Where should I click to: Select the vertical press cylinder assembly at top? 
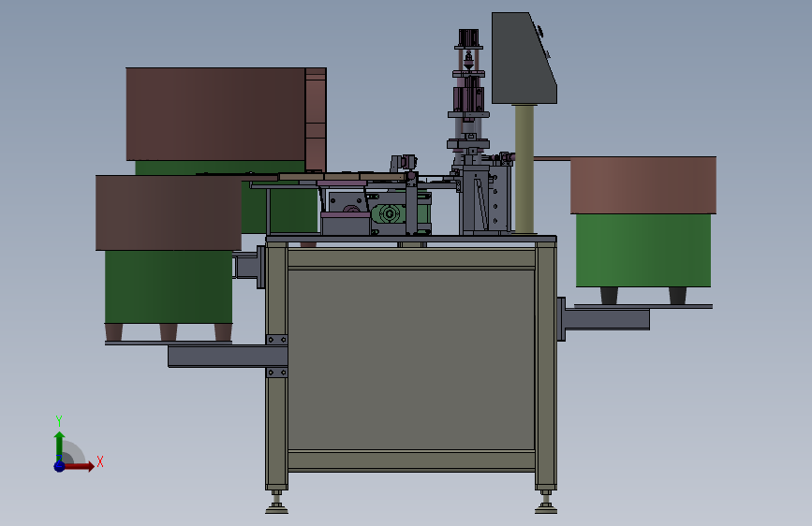pos(468,91)
